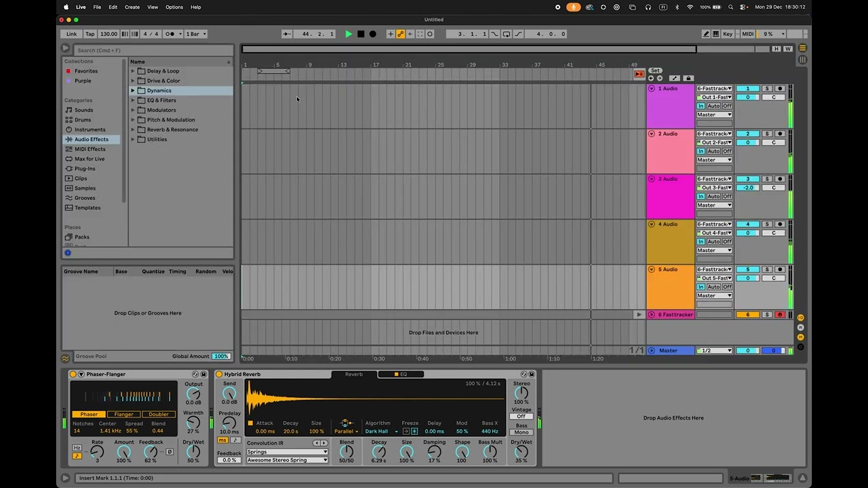Switch to Arrangement view icon
Image resolution: width=868 pixels, height=488 pixels.
803,48
